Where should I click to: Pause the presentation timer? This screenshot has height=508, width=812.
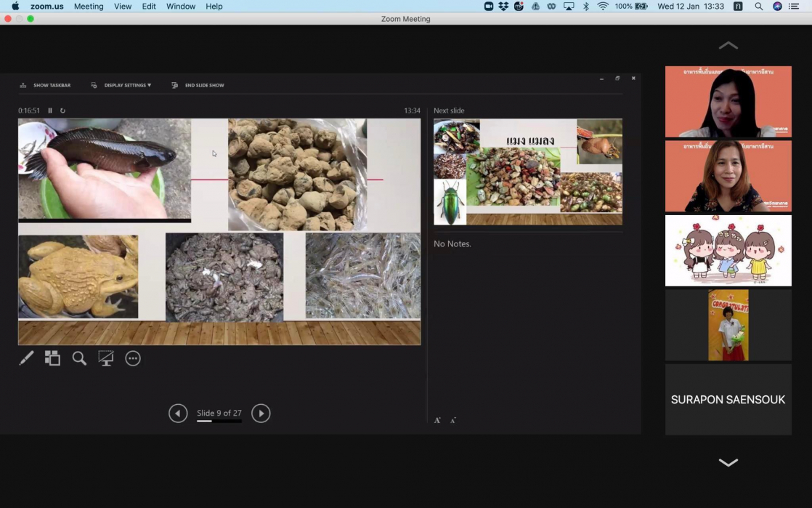click(50, 110)
